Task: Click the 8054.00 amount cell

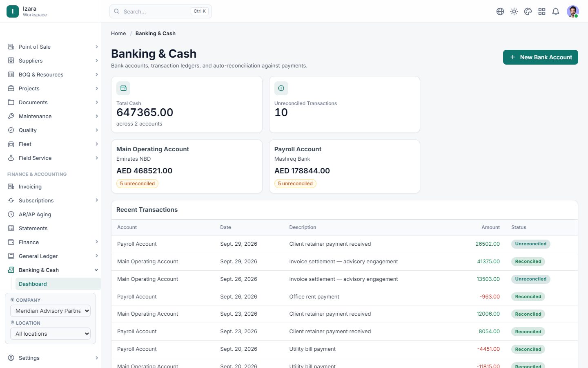Action: point(489,332)
